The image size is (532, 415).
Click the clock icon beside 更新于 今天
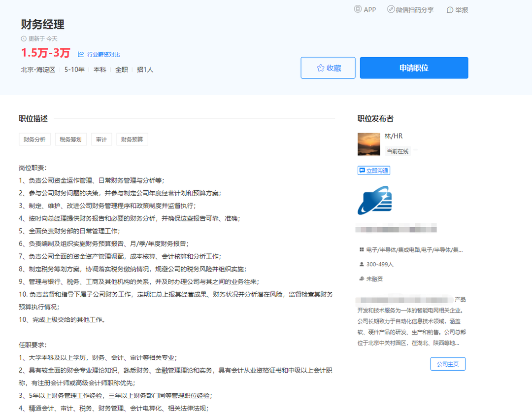pos(24,38)
